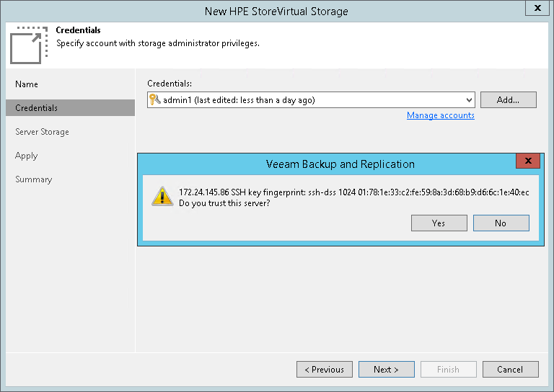The image size is (554, 392).
Task: Proceed with the Next button
Action: (386, 370)
